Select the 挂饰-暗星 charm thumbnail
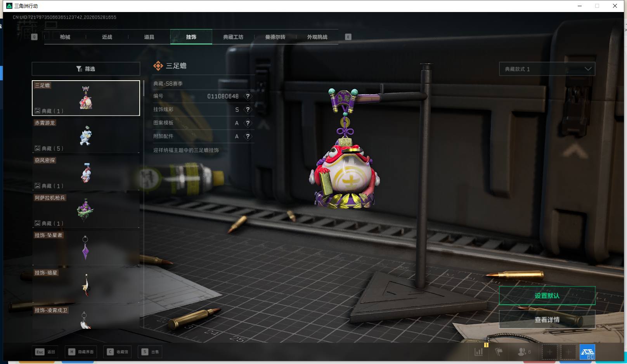627x364 pixels. pos(86,285)
